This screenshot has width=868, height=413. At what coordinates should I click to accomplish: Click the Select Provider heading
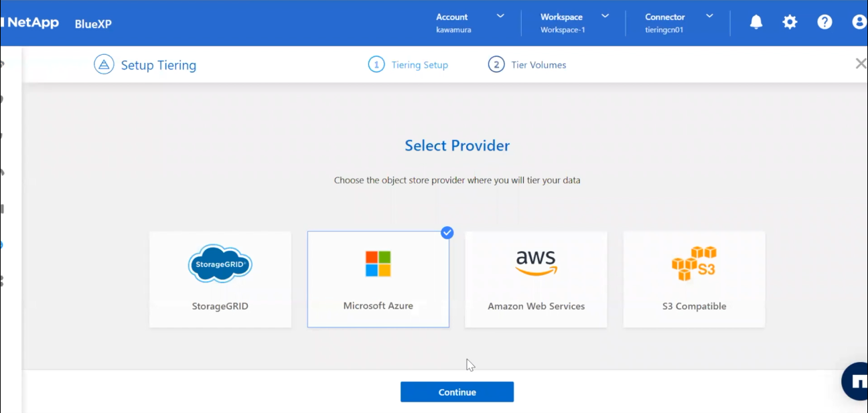click(457, 146)
